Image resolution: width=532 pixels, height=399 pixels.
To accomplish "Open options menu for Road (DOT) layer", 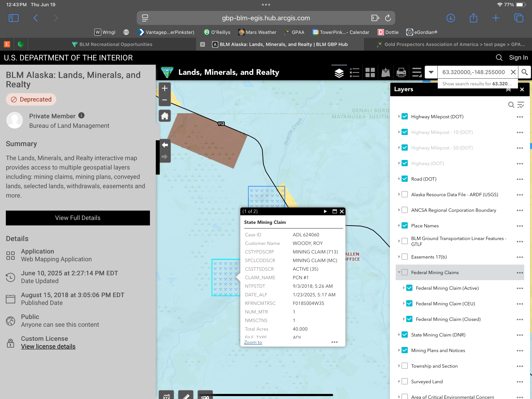I will (520, 179).
